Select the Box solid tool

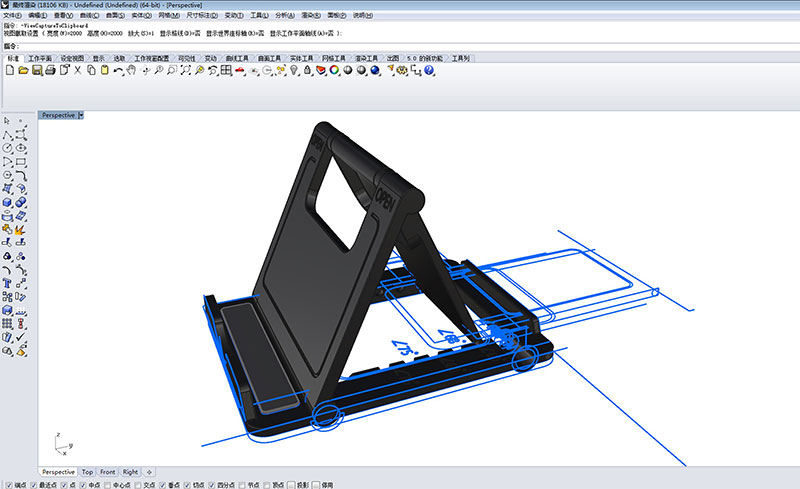(x=8, y=203)
